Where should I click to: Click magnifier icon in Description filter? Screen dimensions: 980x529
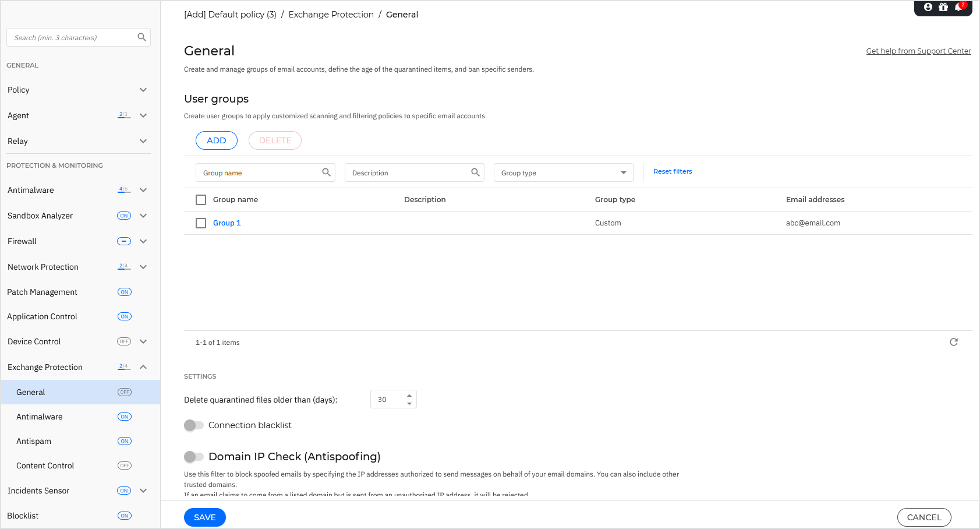pos(475,172)
